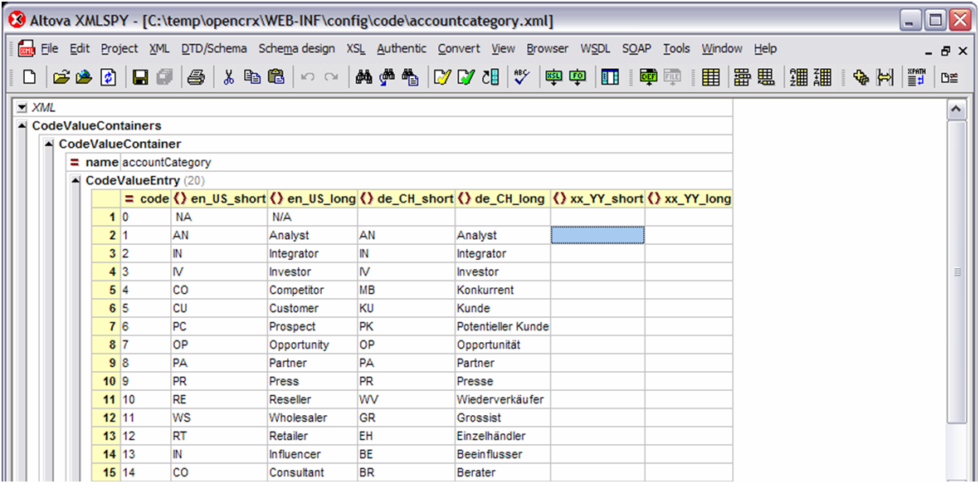Click the 'N/A' cell in row 1
The image size is (980, 484).
312,217
